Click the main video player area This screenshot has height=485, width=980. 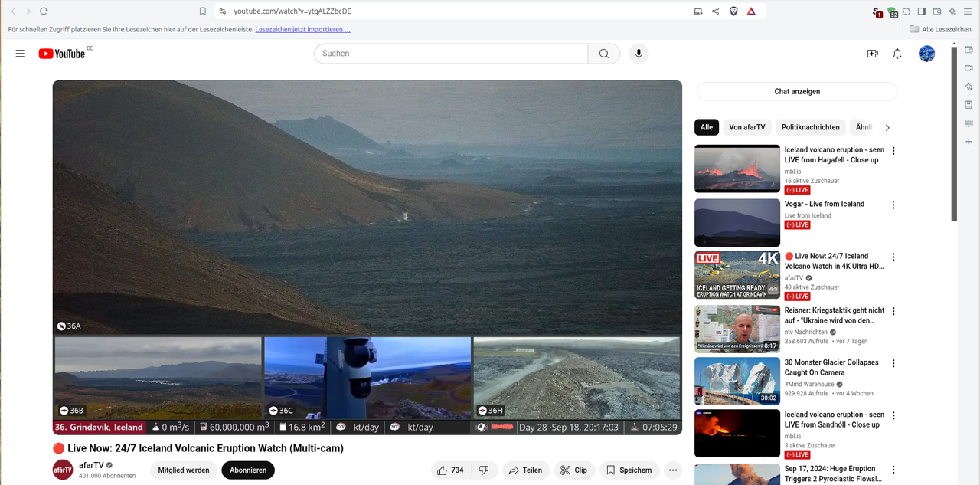[367, 257]
